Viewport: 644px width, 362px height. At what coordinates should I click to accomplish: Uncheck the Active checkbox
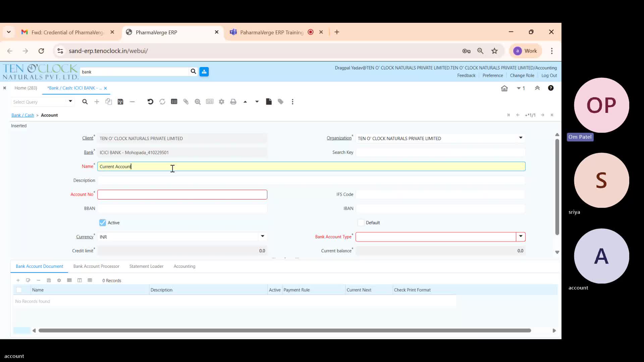coord(103,223)
